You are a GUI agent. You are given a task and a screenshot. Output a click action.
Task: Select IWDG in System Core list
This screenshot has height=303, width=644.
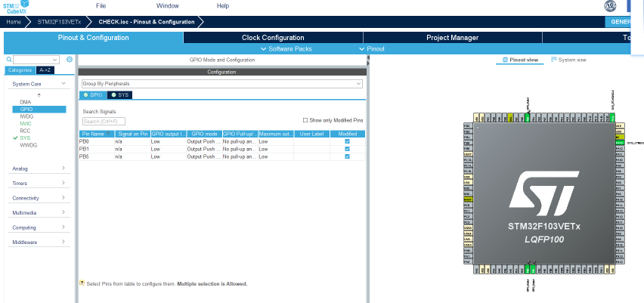click(x=26, y=116)
